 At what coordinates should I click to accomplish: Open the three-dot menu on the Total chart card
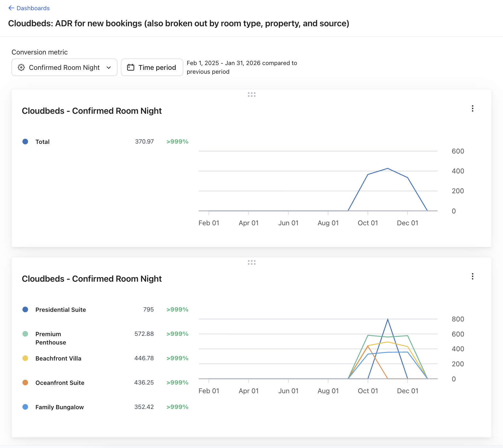coord(472,108)
